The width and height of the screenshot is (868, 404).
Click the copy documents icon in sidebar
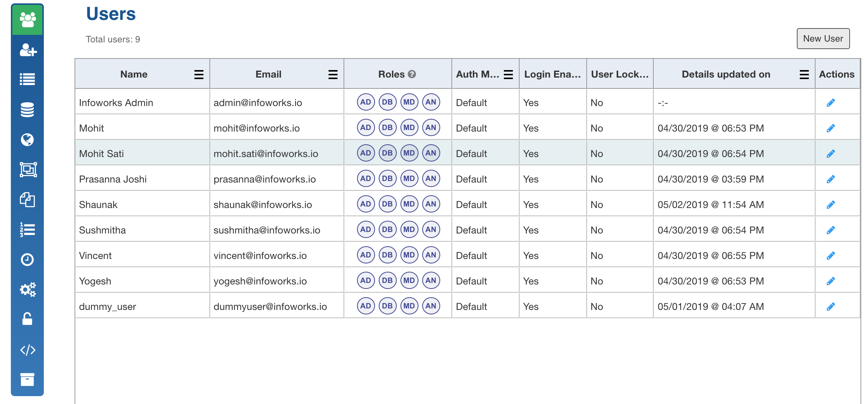pos(27,199)
